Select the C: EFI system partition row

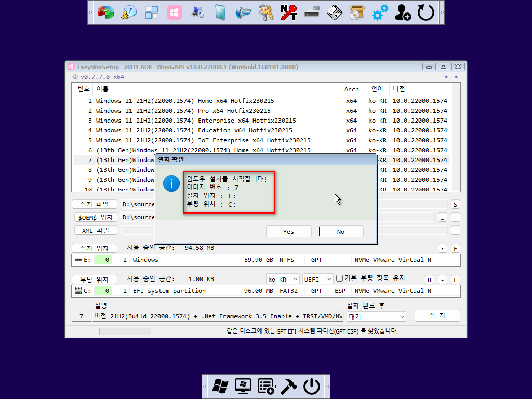265,291
